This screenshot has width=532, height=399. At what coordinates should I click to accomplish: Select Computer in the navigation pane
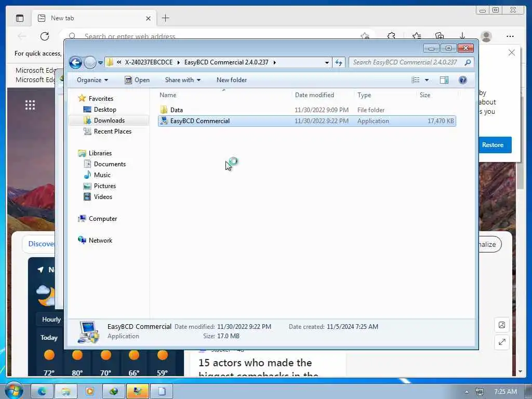pos(103,219)
